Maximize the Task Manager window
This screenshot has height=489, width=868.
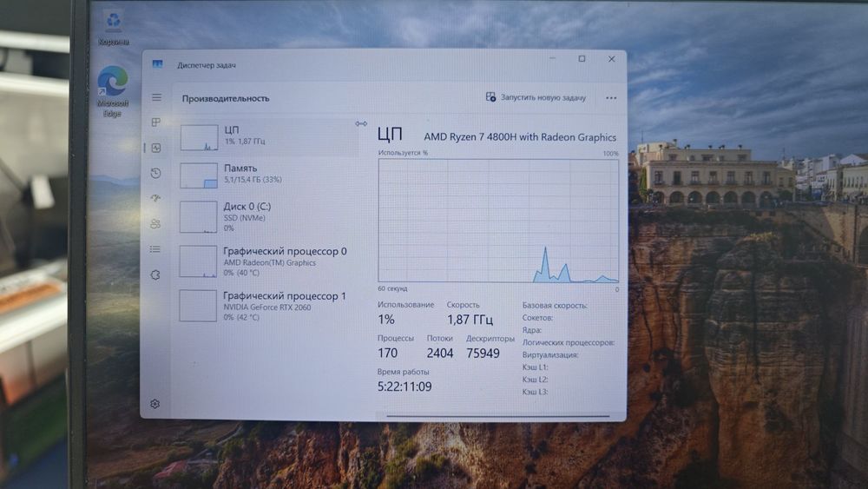[x=582, y=59]
